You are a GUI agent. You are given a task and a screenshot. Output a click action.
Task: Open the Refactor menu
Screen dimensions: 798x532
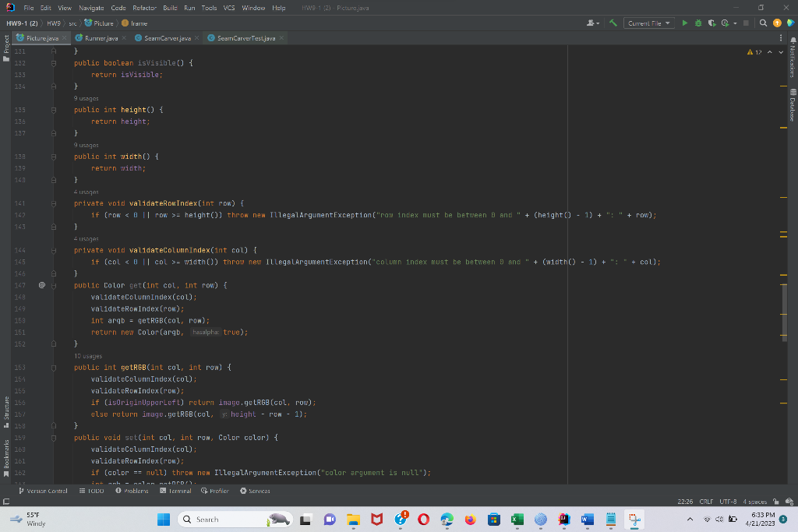[144, 8]
